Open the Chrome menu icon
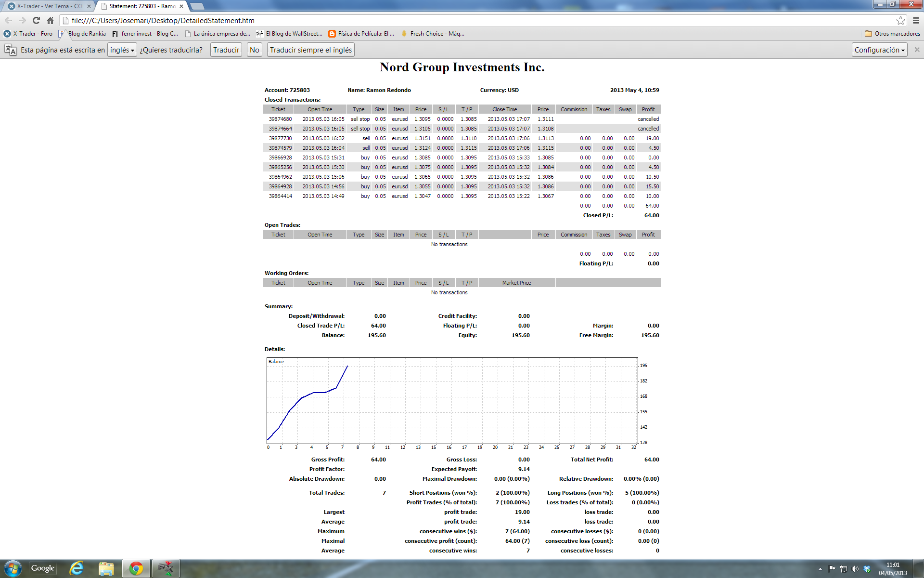924x578 pixels. point(916,20)
